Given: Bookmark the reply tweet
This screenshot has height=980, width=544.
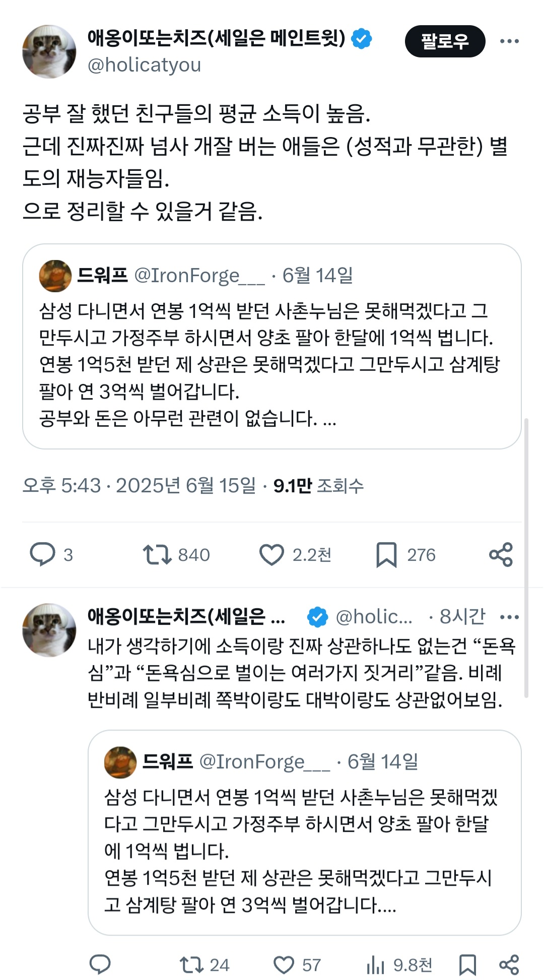Looking at the screenshot, I should pyautogui.click(x=467, y=965).
